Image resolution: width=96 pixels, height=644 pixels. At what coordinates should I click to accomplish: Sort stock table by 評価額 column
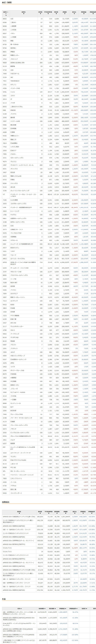pyautogui.click(x=65, y=13)
